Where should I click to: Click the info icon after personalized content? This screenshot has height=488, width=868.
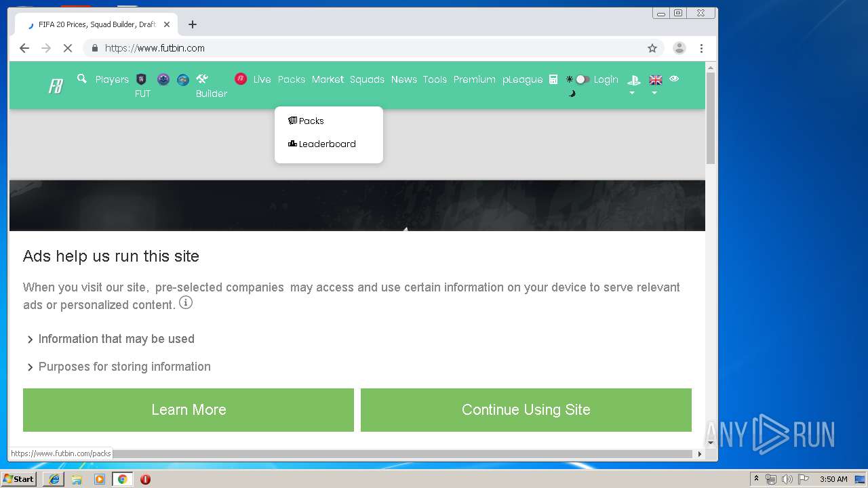pos(186,302)
